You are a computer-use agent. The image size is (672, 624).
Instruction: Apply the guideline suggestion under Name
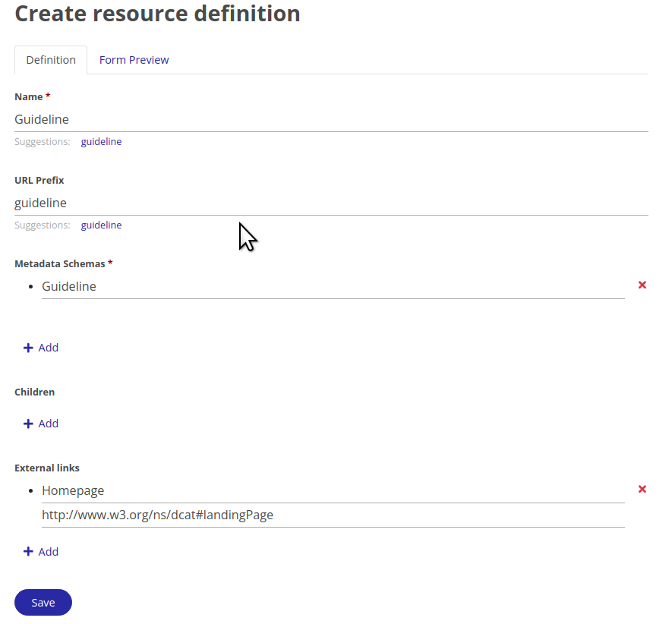[101, 141]
